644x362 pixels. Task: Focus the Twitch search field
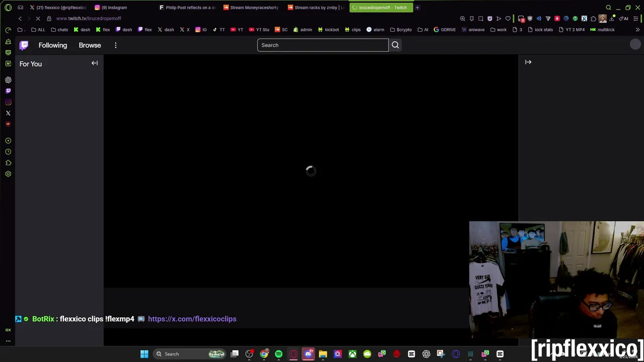tap(323, 45)
